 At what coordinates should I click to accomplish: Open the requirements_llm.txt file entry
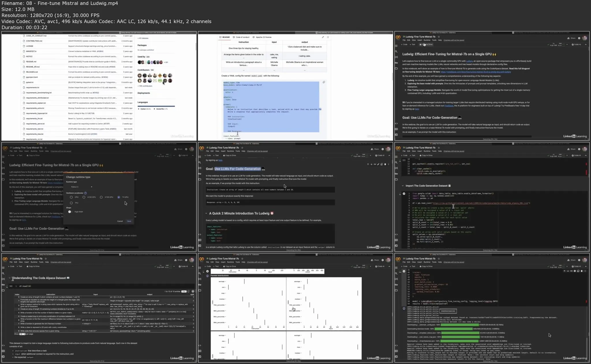[34, 118]
